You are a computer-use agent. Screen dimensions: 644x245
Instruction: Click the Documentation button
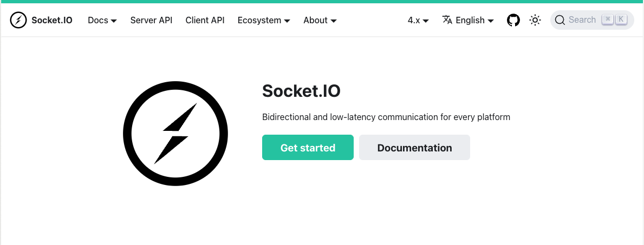[x=414, y=147]
